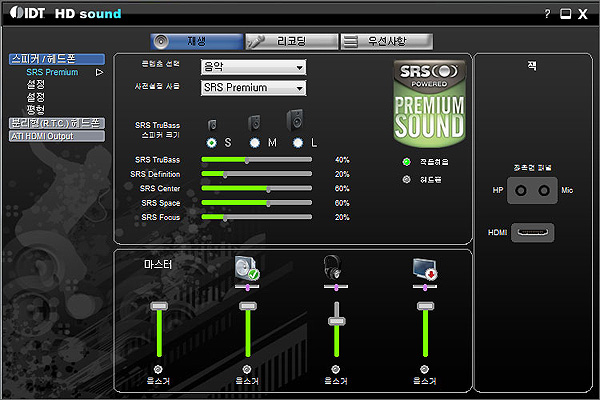
Task: Adjust the SRS Definition slider
Action: point(256,174)
